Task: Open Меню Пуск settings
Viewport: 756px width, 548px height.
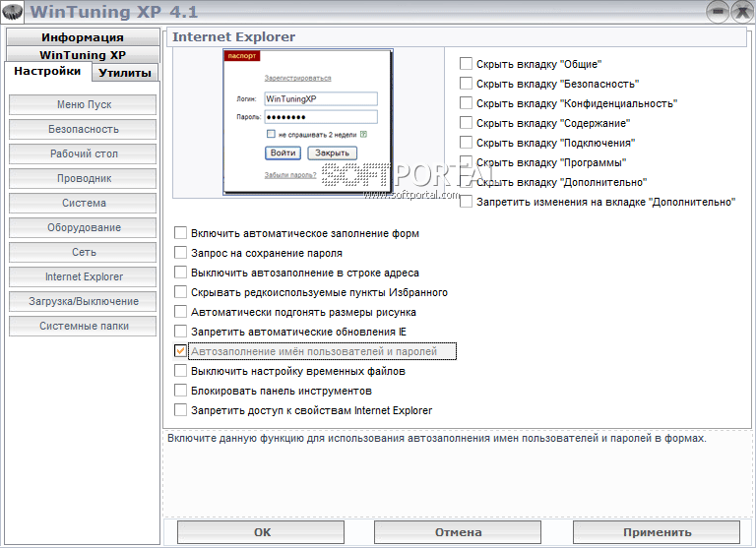Action: pos(83,104)
